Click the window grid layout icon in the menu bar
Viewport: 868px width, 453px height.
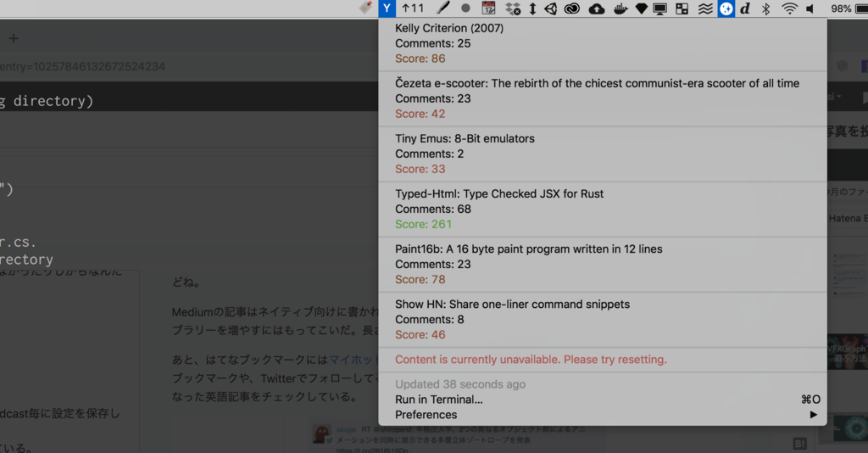point(682,8)
